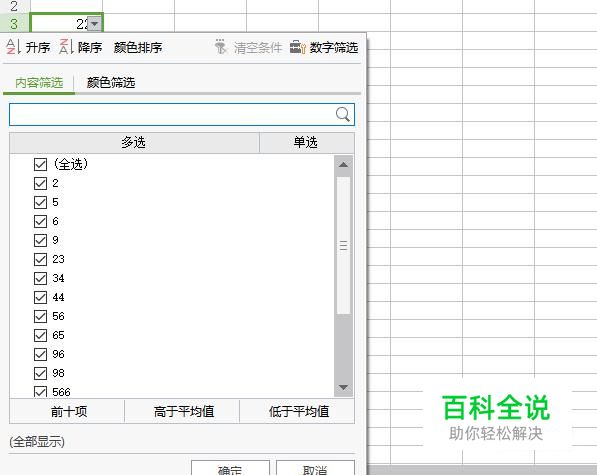Viewport: 597px width, 475px height.
Task: Click the list scrollbar up arrow
Action: click(x=343, y=165)
